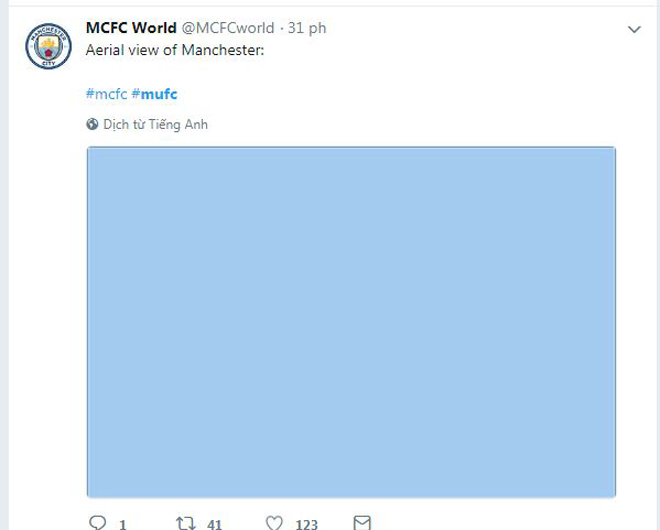Click the globe icon beside the translation link
This screenshot has height=530, width=660.
tap(93, 125)
